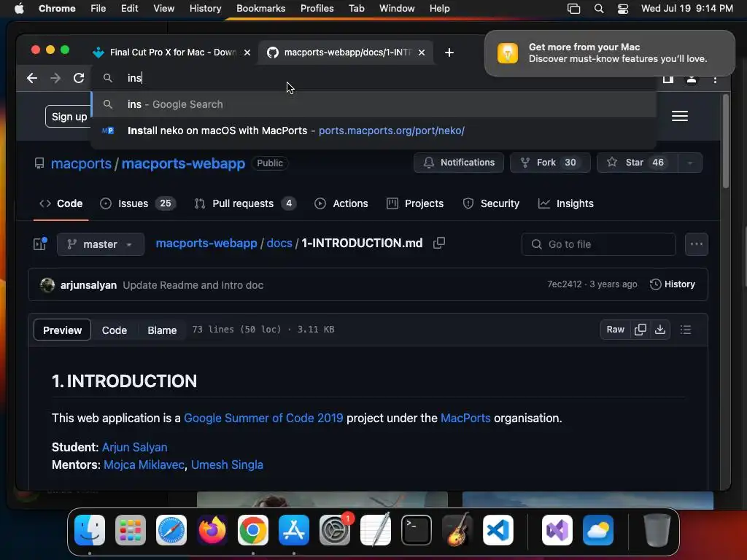Viewport: 747px width, 560px height.
Task: Open the Get more from your Mac notification
Action: click(x=609, y=52)
